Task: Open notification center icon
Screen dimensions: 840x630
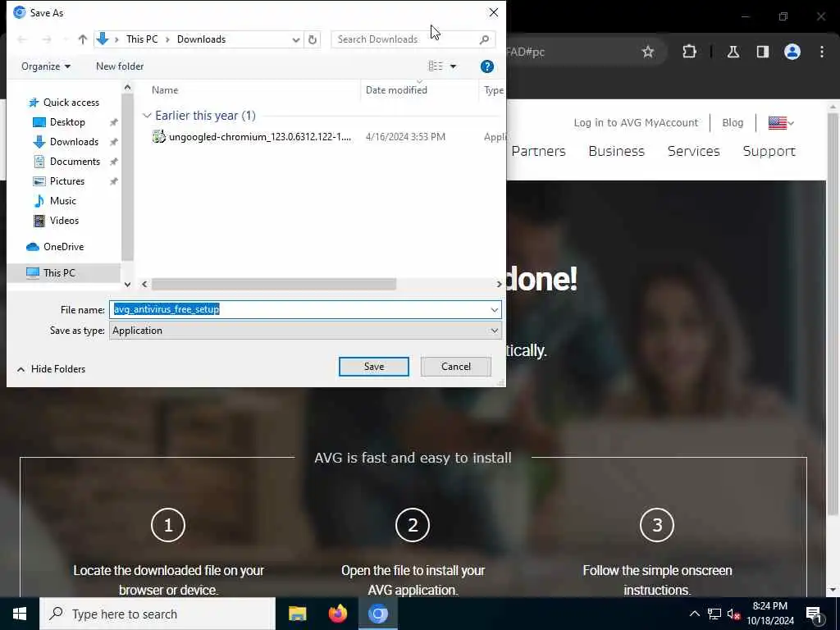Action: coord(814,614)
